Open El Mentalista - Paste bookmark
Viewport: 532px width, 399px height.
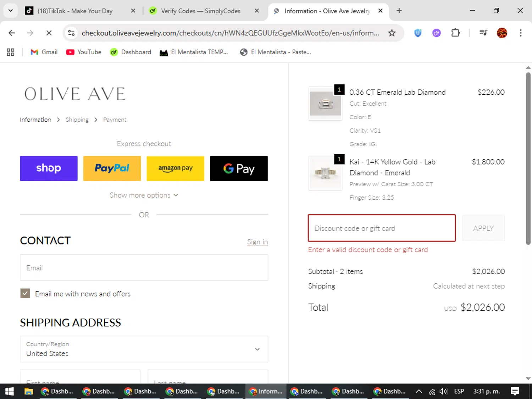pyautogui.click(x=276, y=52)
